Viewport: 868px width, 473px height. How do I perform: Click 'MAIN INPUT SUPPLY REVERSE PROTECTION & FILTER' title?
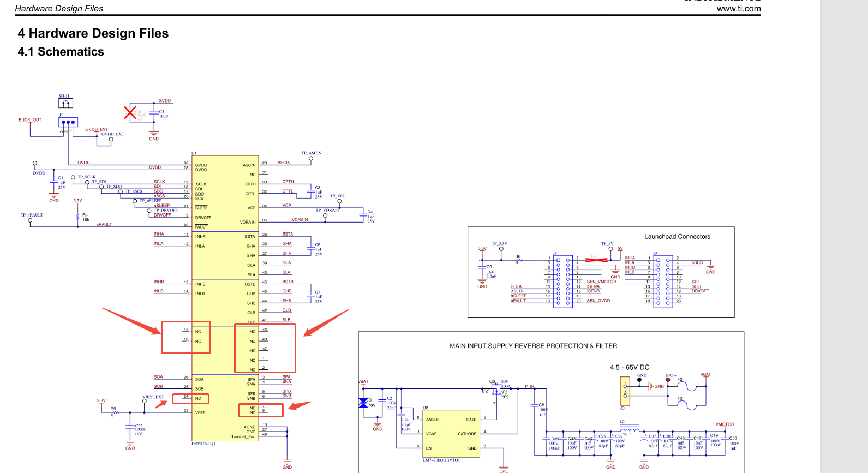point(533,346)
